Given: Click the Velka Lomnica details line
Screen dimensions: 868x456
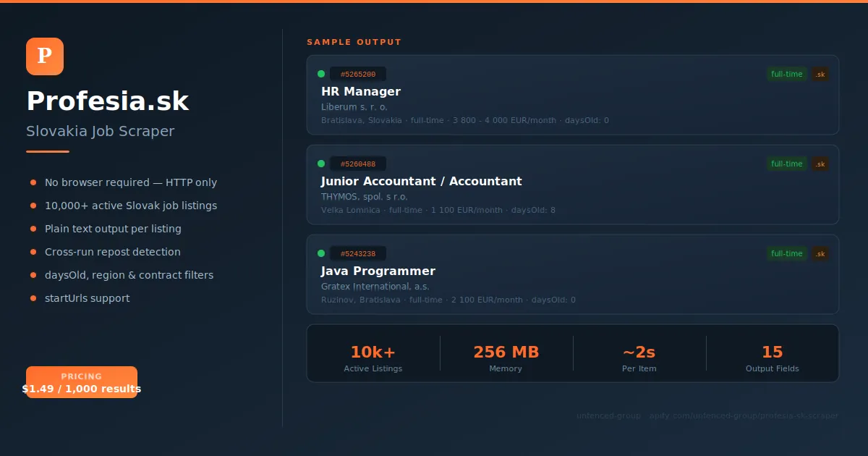Looking at the screenshot, I should coord(438,210).
